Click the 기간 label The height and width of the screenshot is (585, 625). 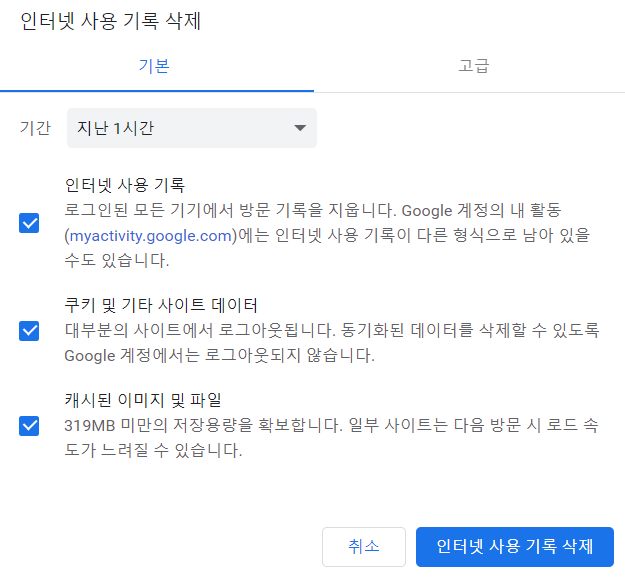pos(35,128)
